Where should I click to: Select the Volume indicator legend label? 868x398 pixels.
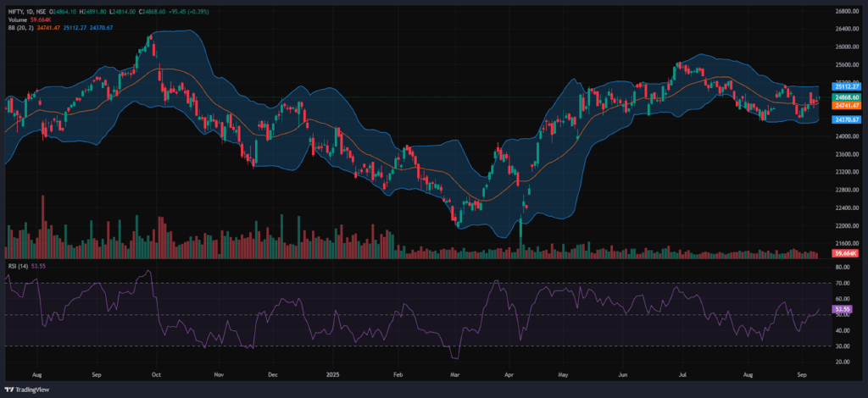[x=18, y=19]
